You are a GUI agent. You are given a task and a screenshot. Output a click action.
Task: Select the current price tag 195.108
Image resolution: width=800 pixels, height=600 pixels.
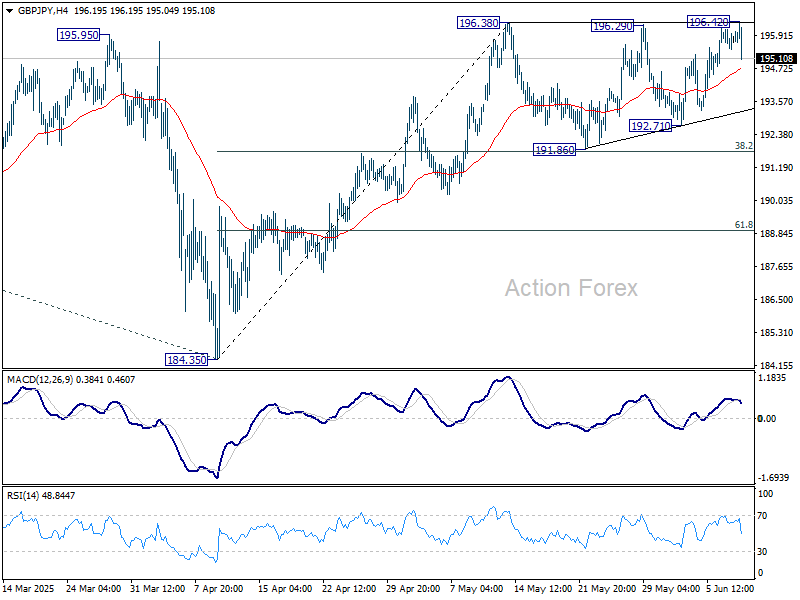pos(777,59)
